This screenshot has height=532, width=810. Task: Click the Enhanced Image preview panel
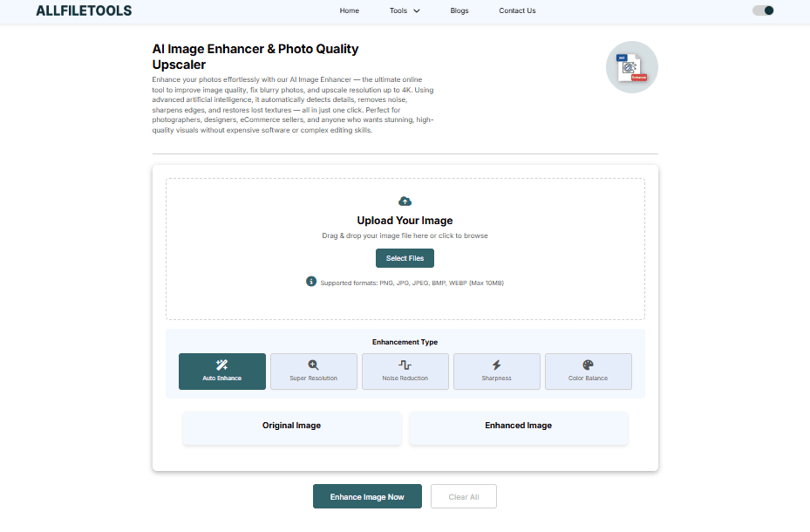click(518, 428)
